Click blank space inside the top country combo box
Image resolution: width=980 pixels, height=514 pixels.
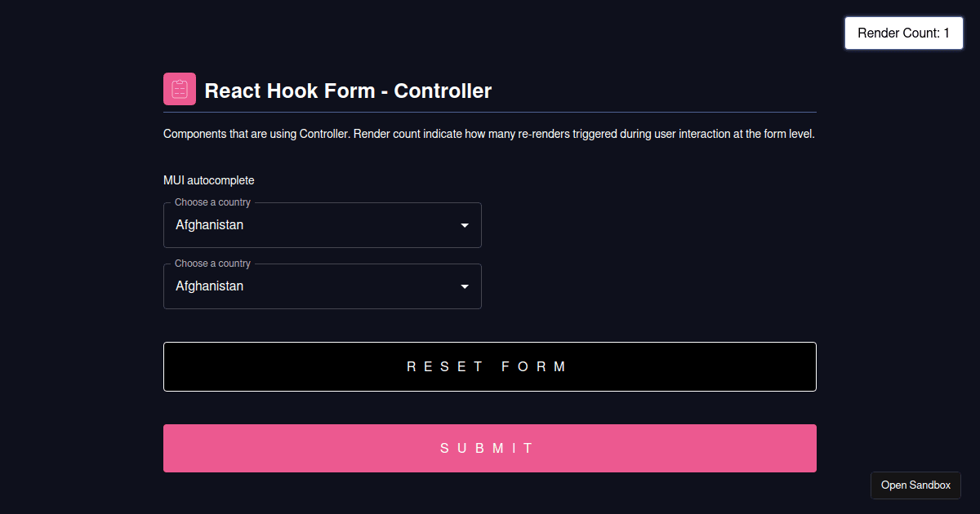point(351,225)
